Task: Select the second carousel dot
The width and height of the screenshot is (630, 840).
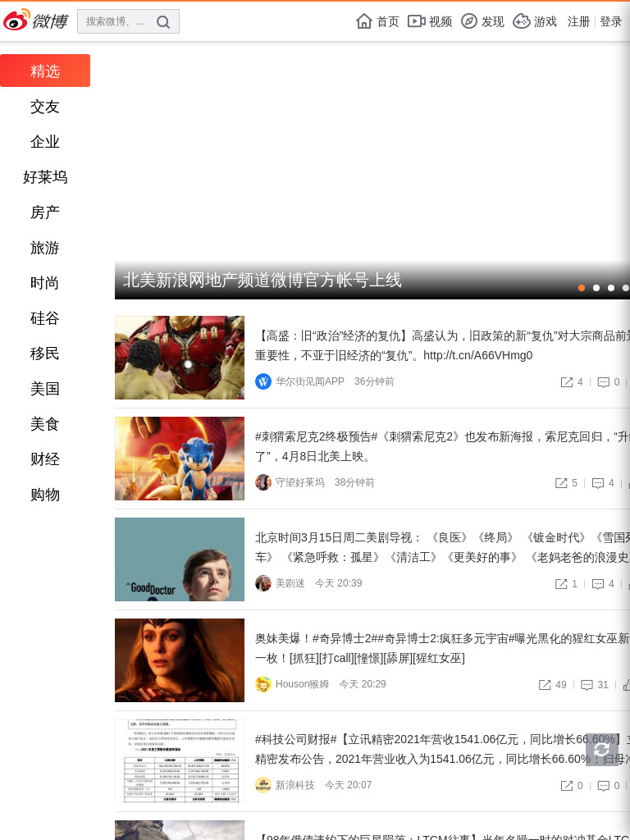Action: coord(596,288)
